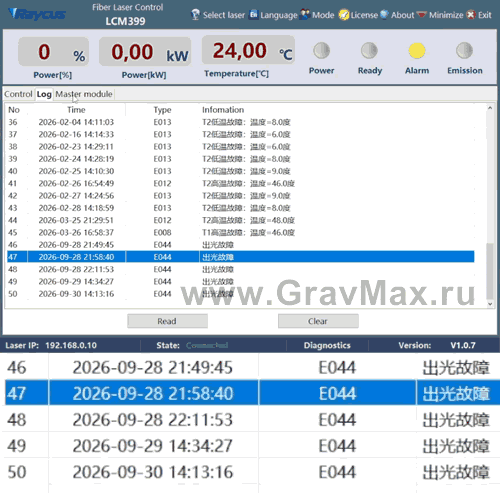
Task: Click the Raycus logo
Action: (x=37, y=14)
